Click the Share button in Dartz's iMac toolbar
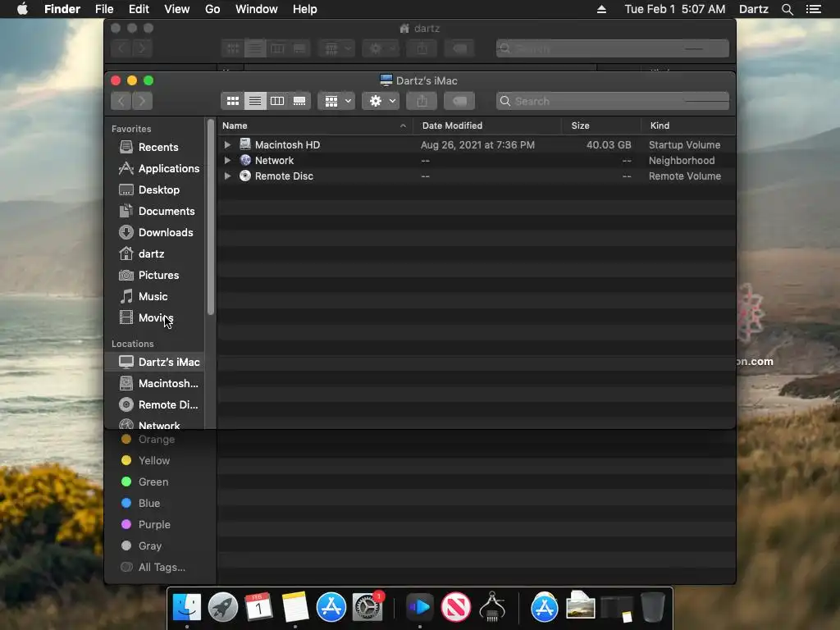Viewport: 840px width, 630px height. (422, 101)
